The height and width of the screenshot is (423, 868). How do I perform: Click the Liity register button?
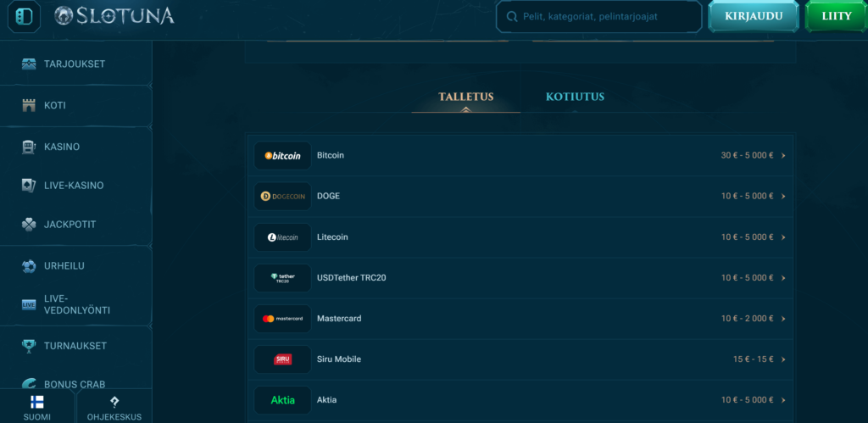(836, 16)
